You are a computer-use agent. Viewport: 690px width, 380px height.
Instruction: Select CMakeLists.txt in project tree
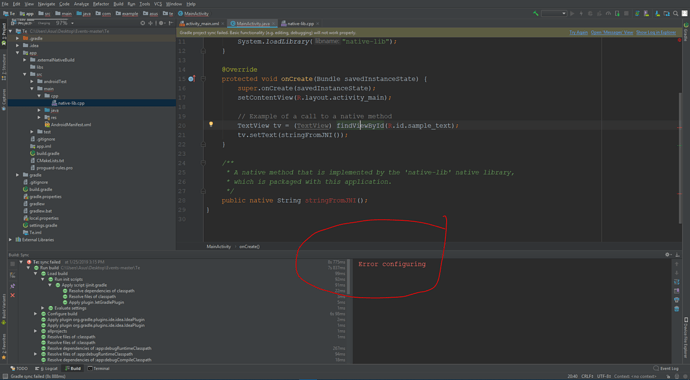pos(50,161)
